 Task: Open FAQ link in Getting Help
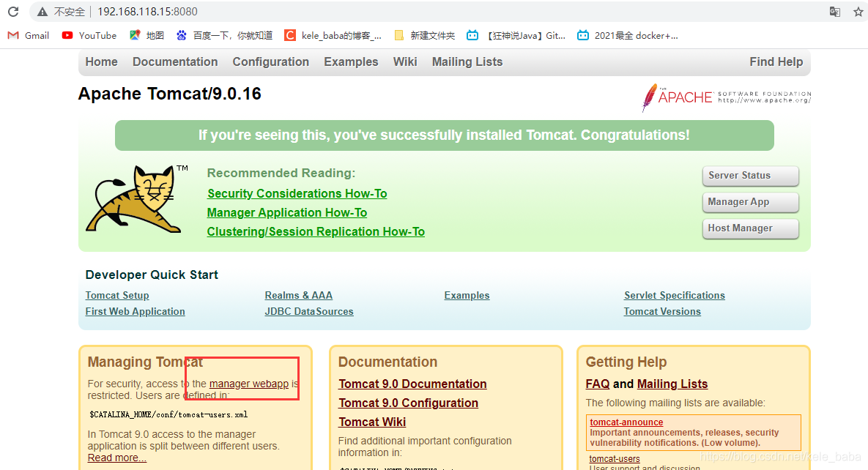pos(597,384)
